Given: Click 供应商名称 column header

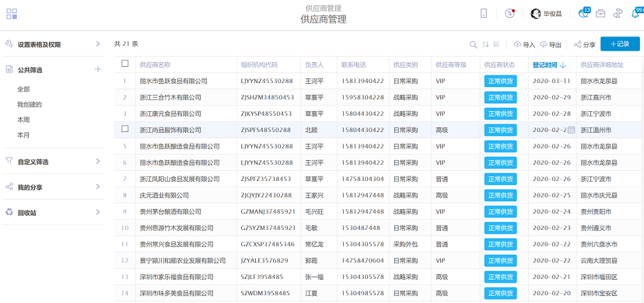Looking at the screenshot, I should 156,64.
